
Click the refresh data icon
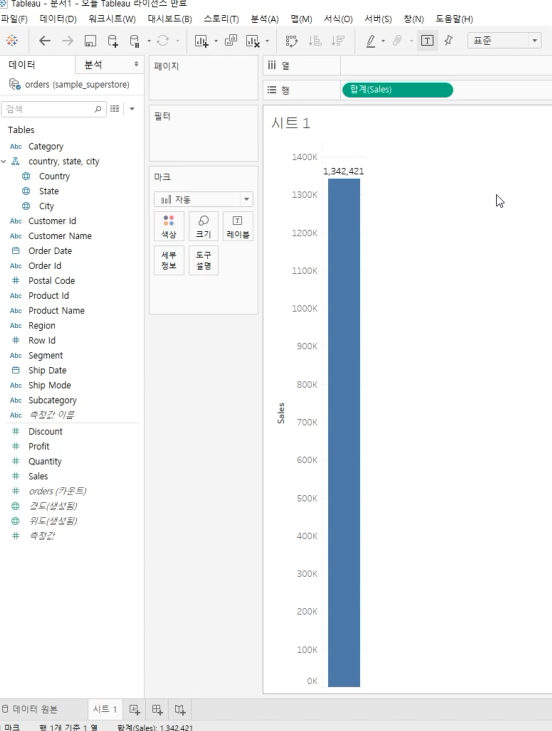pyautogui.click(x=162, y=41)
